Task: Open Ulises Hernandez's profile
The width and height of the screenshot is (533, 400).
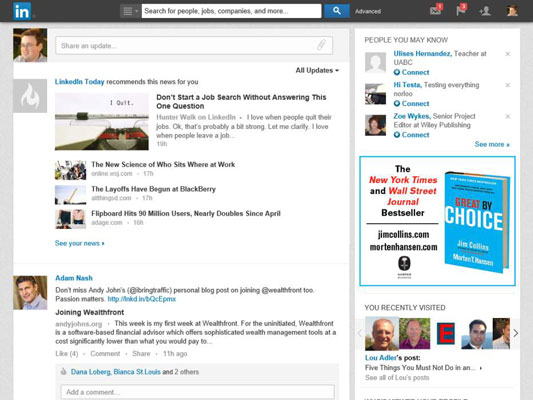Action: (423, 54)
